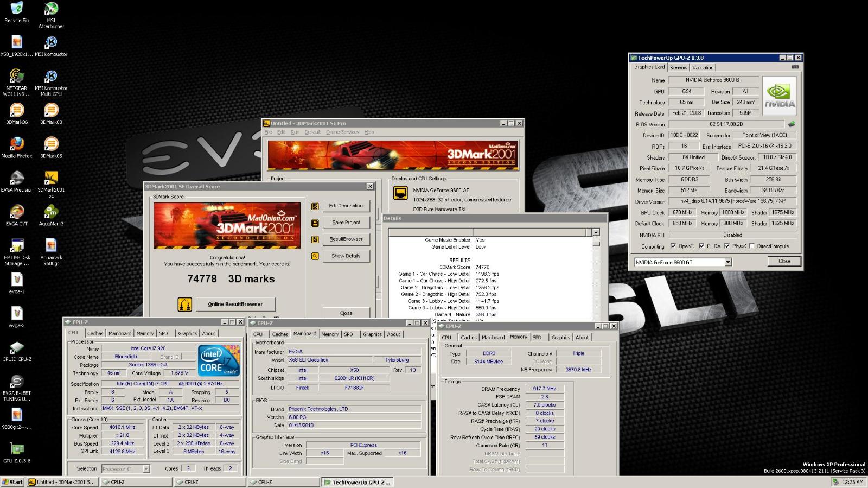This screenshot has height=488, width=868.
Task: Close the GPU-Z window with Close button
Action: (784, 261)
